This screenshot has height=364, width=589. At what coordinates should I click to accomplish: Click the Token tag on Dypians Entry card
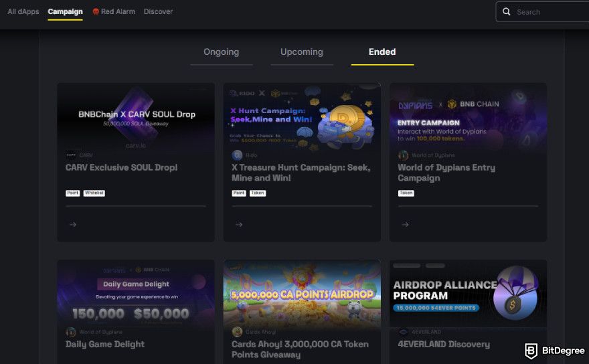click(x=406, y=193)
